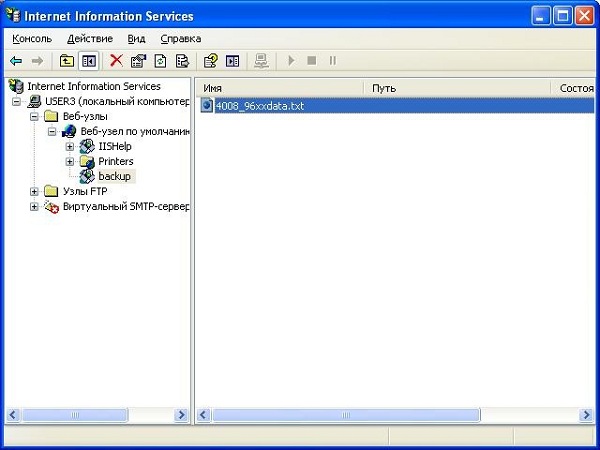Click the IIS title bar application icon
The height and width of the screenshot is (450, 600).
pos(13,16)
